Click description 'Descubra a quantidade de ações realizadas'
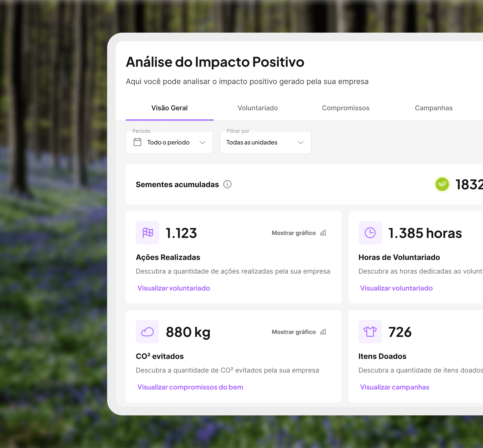This screenshot has width=483, height=448. coord(233,271)
